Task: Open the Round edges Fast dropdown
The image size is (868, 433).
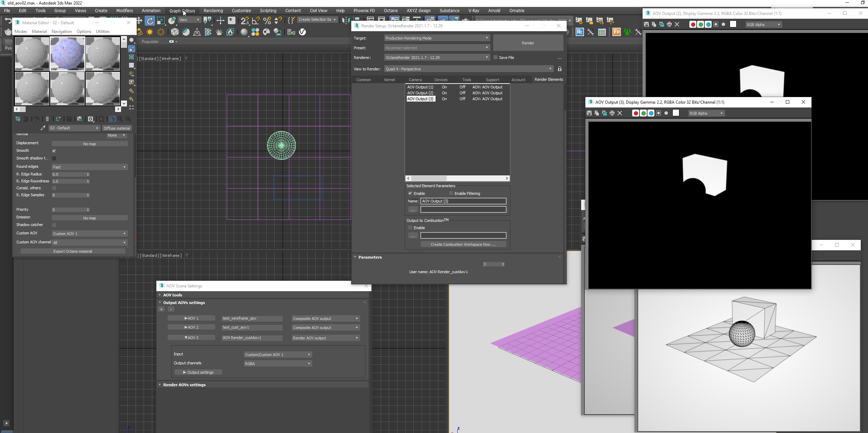Action: (x=89, y=167)
